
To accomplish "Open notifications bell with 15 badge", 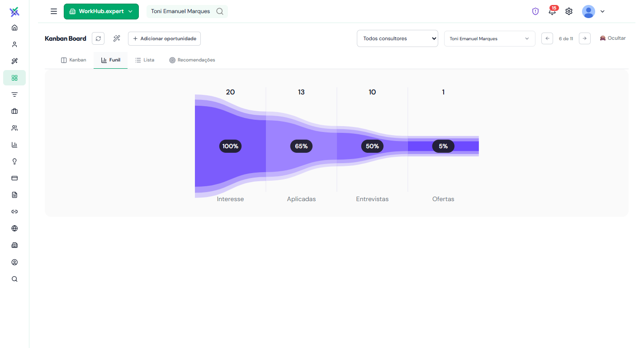I will [552, 11].
